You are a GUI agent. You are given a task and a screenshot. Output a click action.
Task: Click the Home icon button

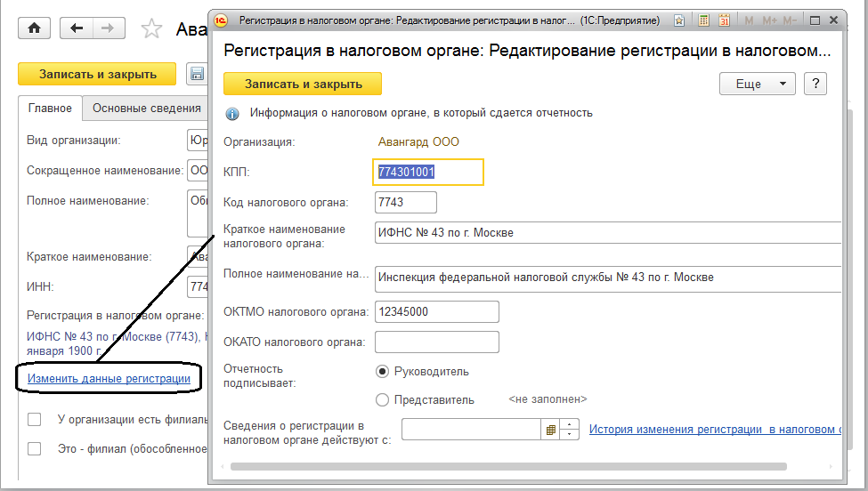34,28
